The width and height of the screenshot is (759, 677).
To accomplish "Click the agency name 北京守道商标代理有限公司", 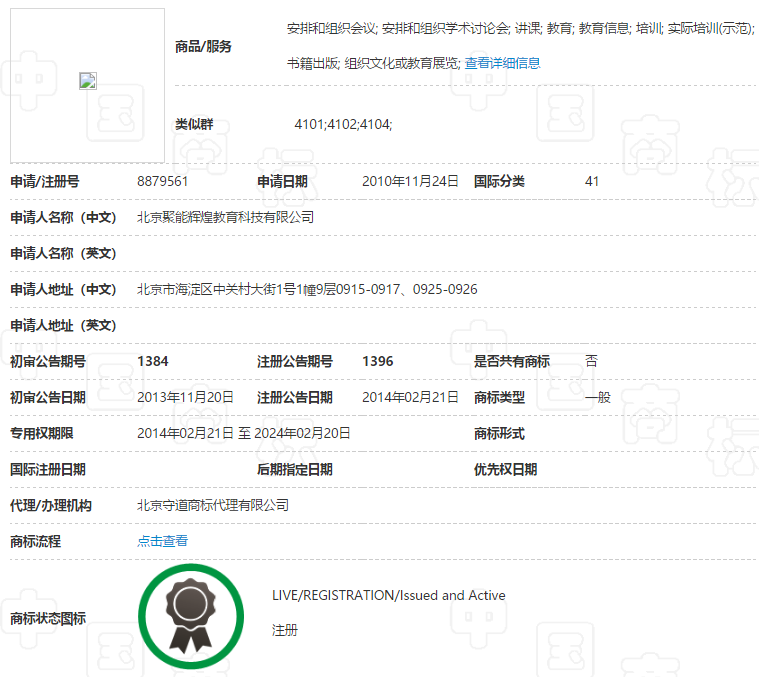I will click(212, 505).
